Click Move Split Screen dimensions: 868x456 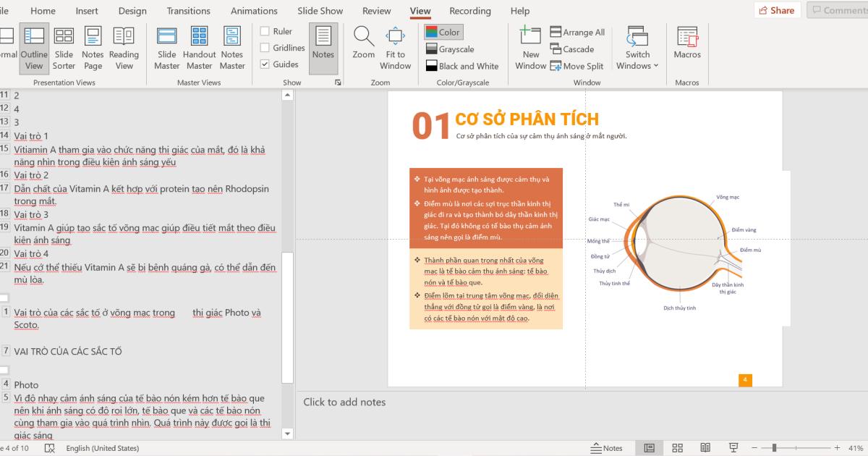576,66
